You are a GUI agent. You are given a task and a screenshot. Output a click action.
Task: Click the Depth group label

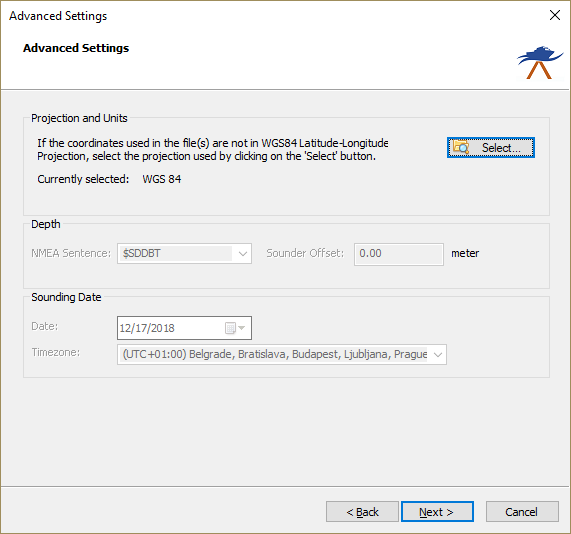46,224
